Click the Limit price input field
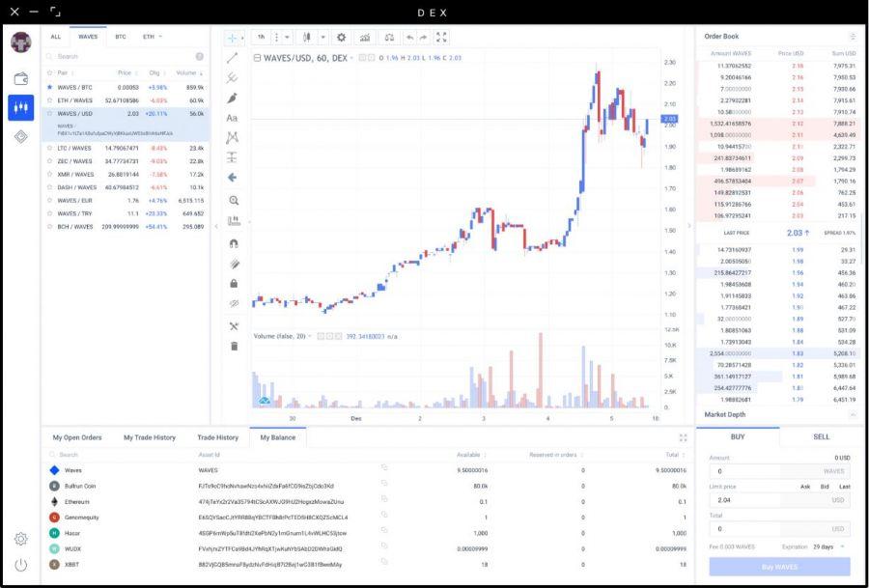 coord(779,500)
